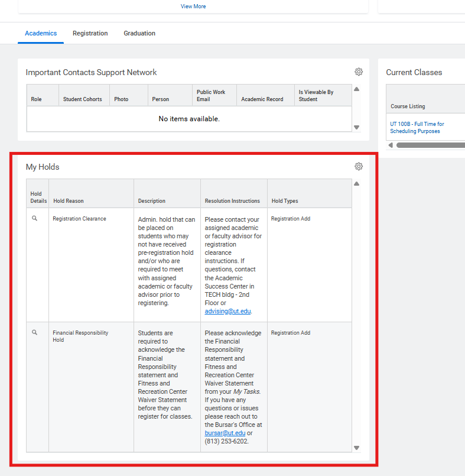Click left arrow of Current Classes scrollbar
The height and width of the screenshot is (476, 465).
coord(390,145)
